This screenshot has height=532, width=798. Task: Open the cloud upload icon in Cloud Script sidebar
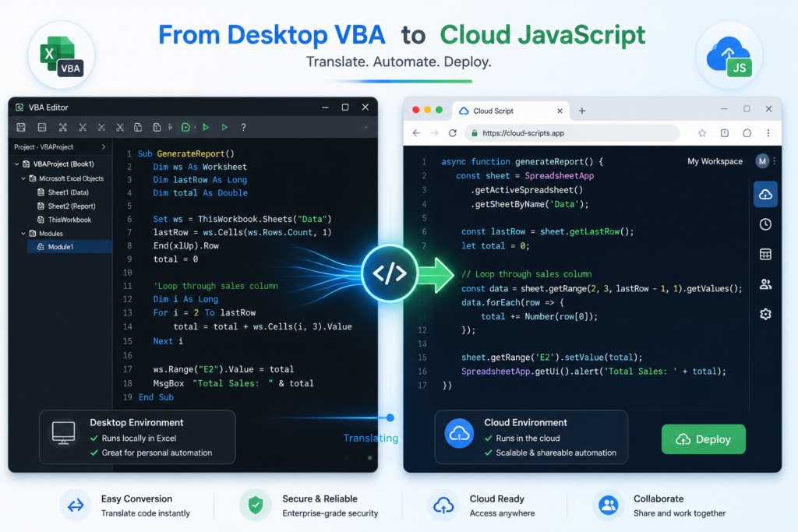click(765, 194)
